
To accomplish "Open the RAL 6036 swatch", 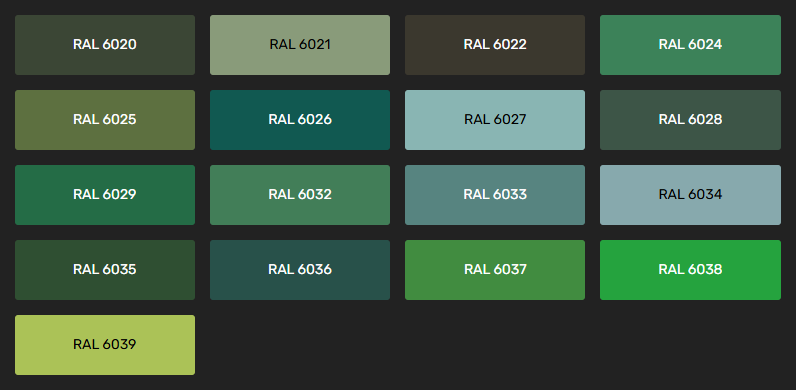I will 300,270.
